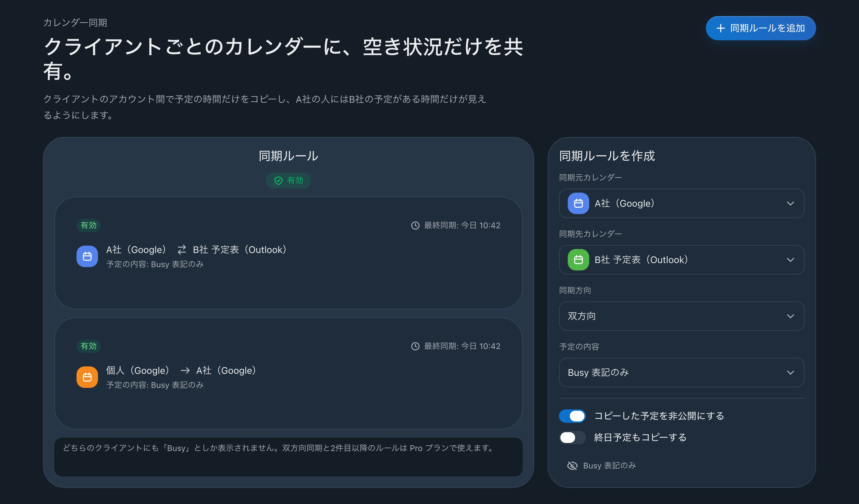
Task: Click the green 有効 status pill under 同期ルール
Action: pos(288,180)
